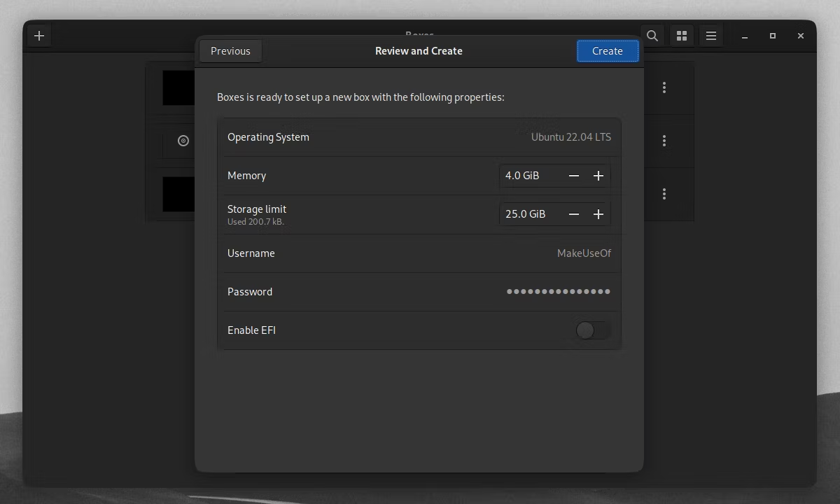The width and height of the screenshot is (840, 504).
Task: Click the Memory 4.0 GiB value field
Action: coord(531,176)
